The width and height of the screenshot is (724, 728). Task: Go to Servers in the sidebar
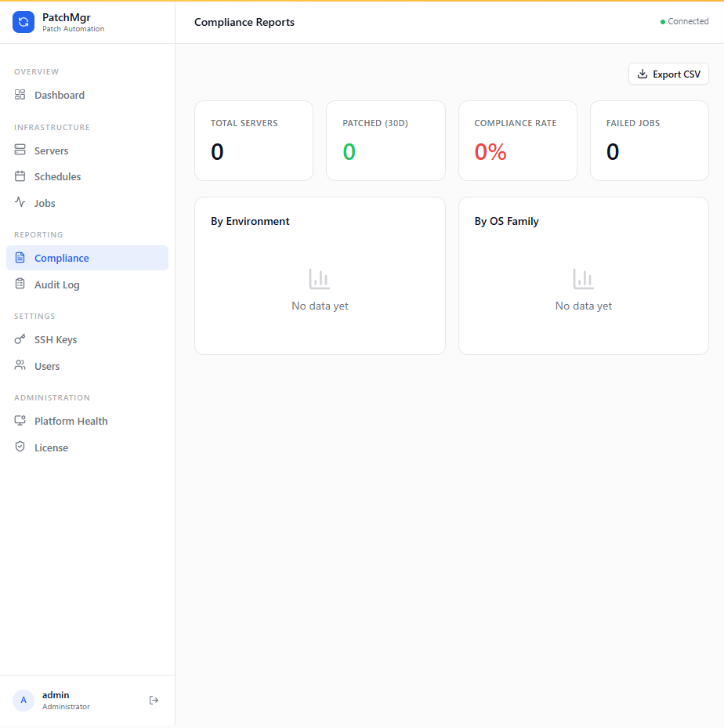click(87, 150)
